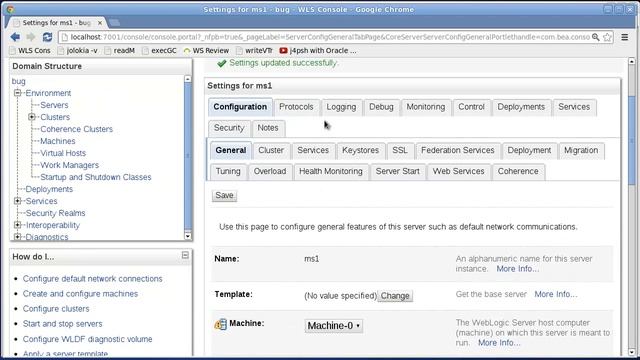
Task: Expand the Diagnostics tree node
Action: [18, 236]
